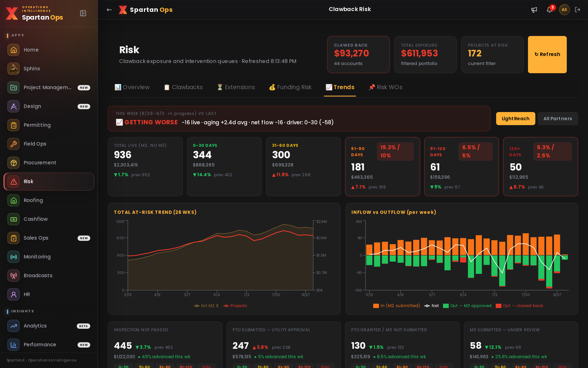
Task: Click the back arrow in header
Action: pyautogui.click(x=109, y=10)
